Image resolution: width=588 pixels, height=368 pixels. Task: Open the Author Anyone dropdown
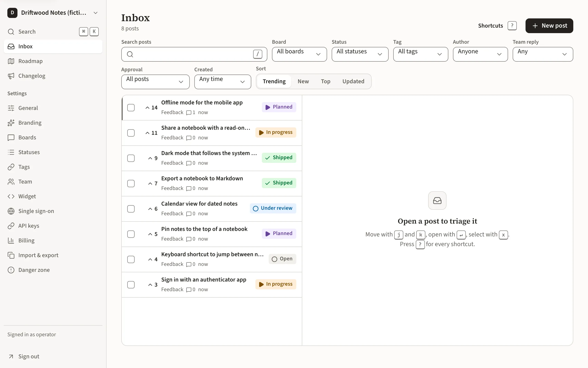(x=480, y=54)
